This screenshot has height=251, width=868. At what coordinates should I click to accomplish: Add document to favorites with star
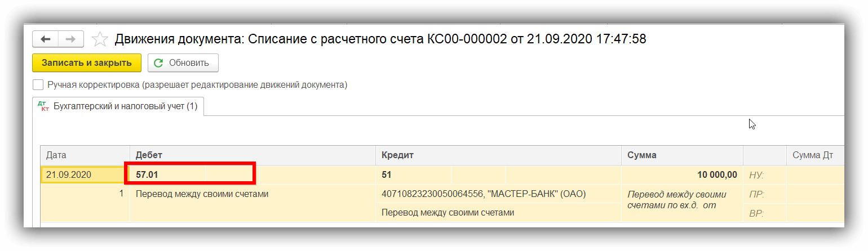[100, 39]
